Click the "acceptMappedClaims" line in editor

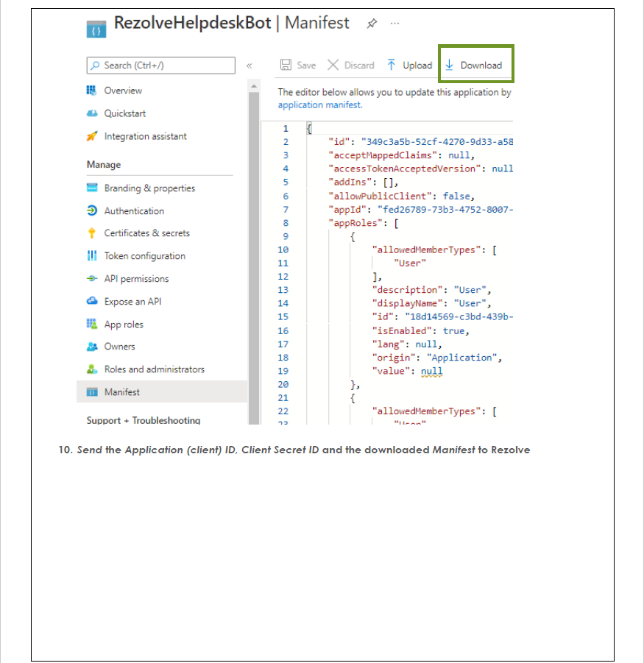click(x=402, y=155)
